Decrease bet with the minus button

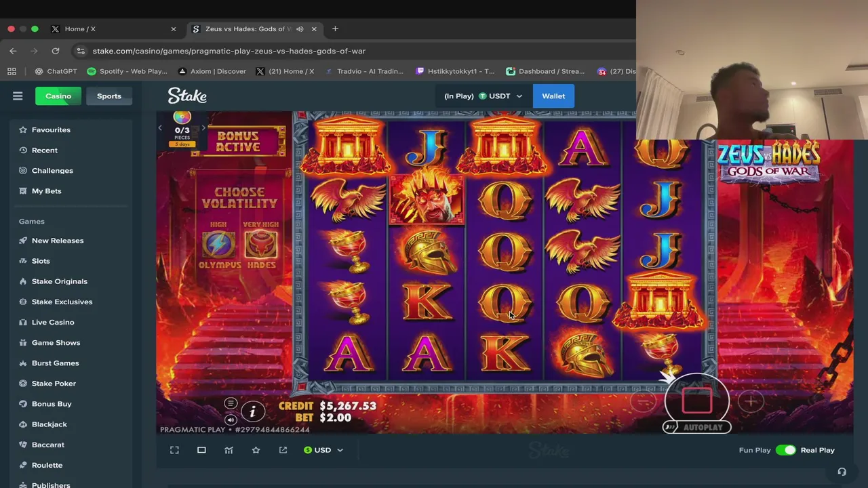click(642, 402)
